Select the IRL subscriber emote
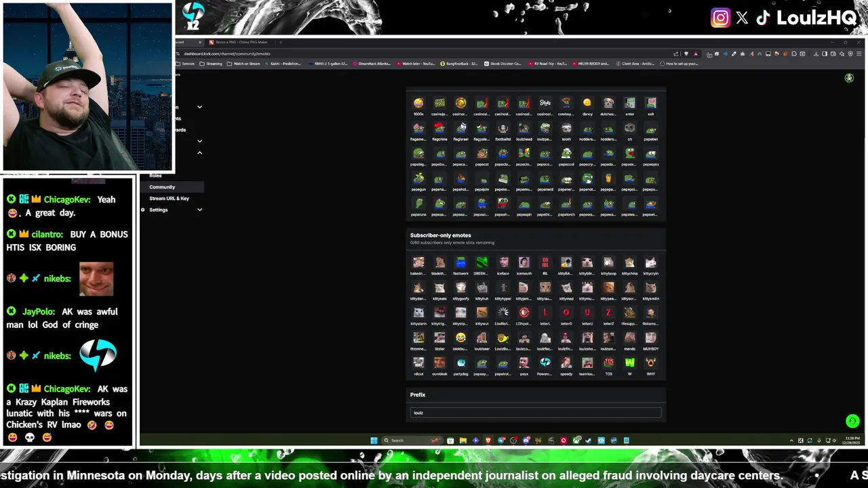The image size is (868, 488). point(545,263)
